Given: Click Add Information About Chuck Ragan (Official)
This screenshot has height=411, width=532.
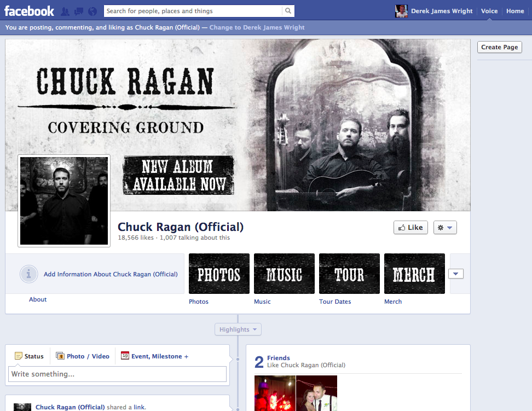Looking at the screenshot, I should pyautogui.click(x=111, y=274).
